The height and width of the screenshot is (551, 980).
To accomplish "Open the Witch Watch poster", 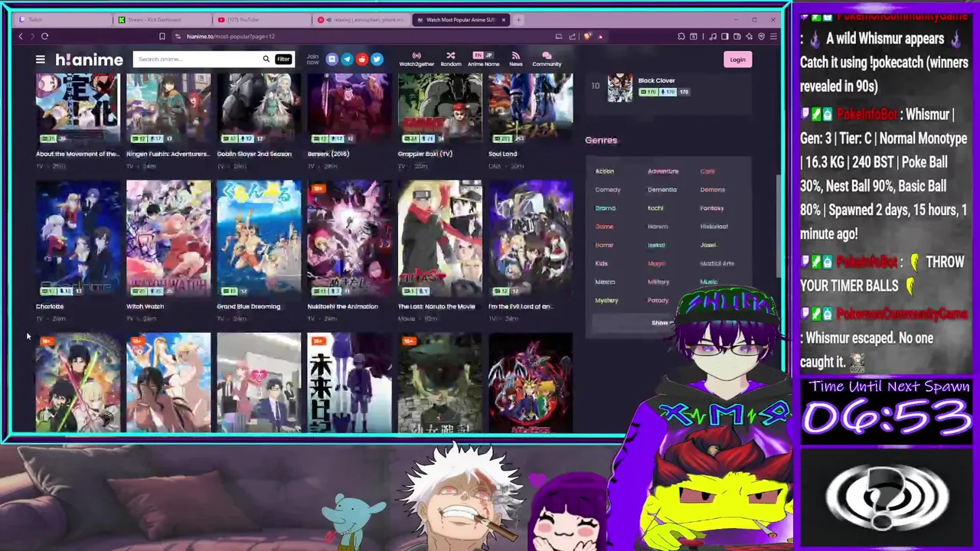I will coord(168,238).
